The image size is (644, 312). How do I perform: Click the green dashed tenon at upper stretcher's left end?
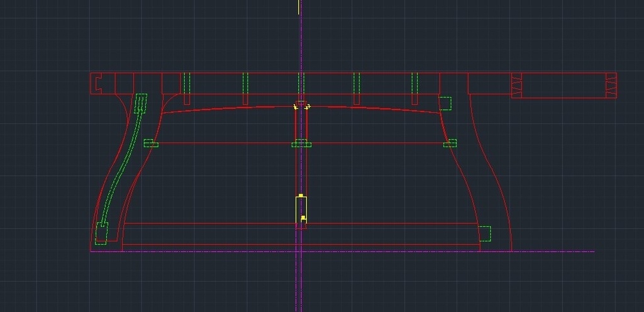pyautogui.click(x=151, y=143)
